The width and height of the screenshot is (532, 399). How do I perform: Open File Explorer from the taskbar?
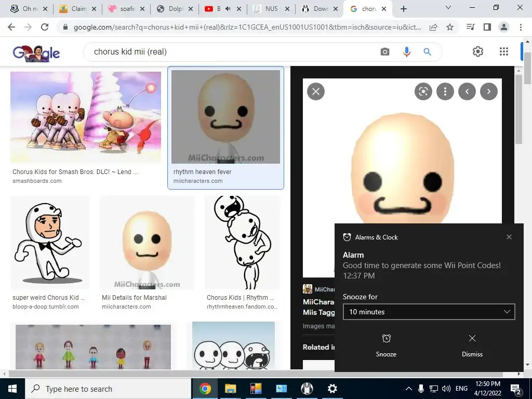point(230,389)
